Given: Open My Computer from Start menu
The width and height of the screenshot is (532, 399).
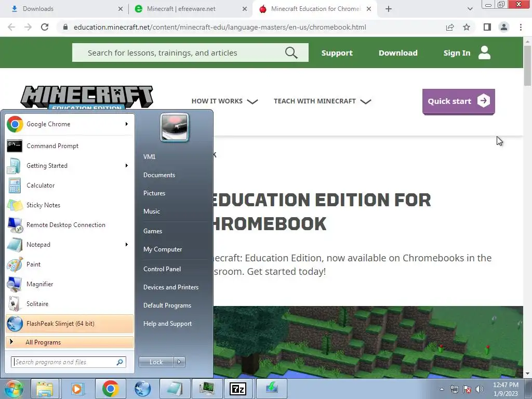Looking at the screenshot, I should coord(163,249).
